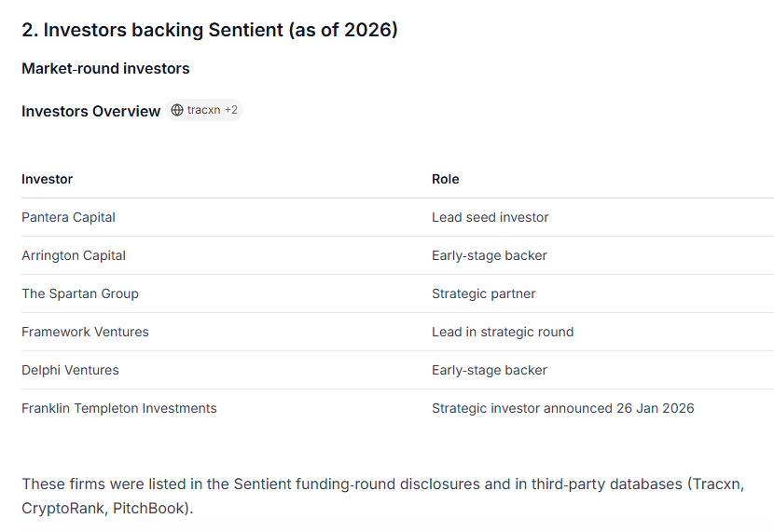This screenshot has height=532, width=774.
Task: Select the Pantera Capital table cell
Action: click(x=69, y=217)
